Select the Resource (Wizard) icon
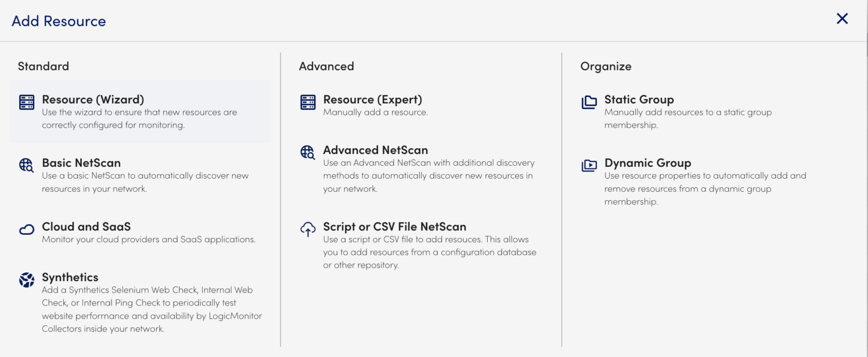This screenshot has height=357, width=868. 27,102
